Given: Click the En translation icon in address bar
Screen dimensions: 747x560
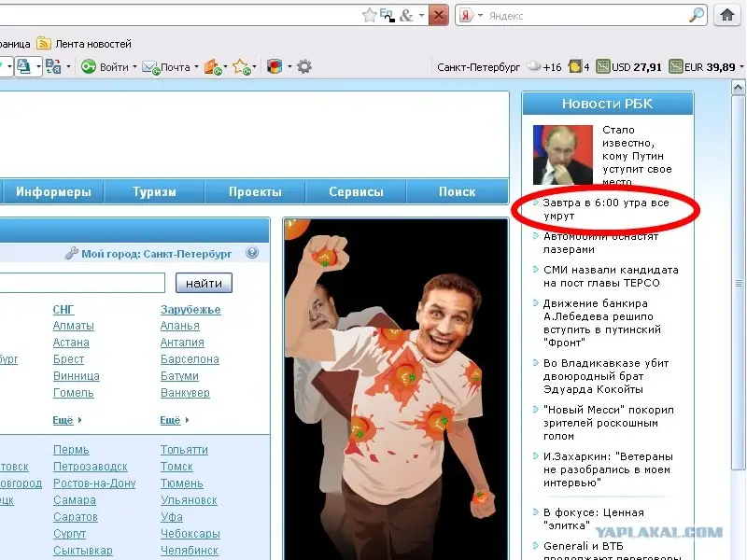Looking at the screenshot, I should tap(387, 15).
